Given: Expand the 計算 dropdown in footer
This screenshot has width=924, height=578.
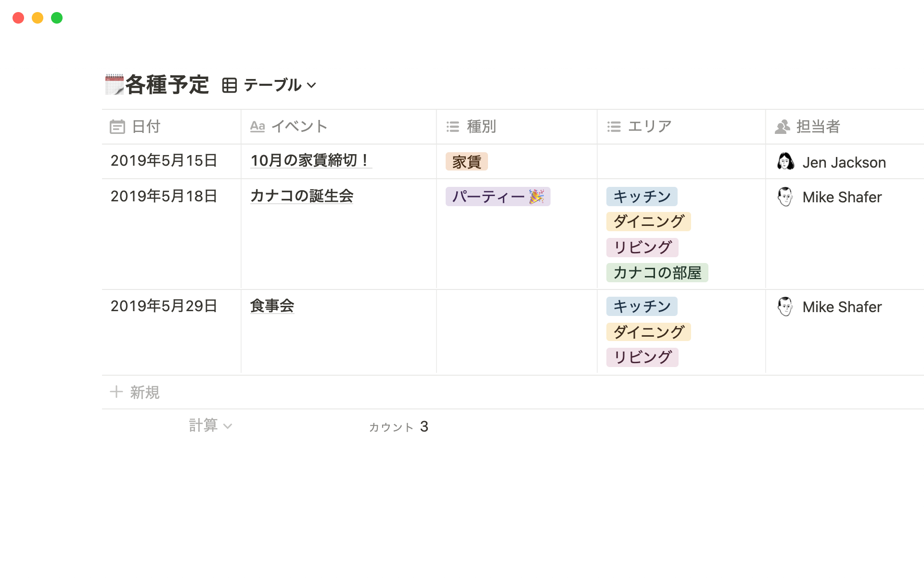Looking at the screenshot, I should pos(210,426).
